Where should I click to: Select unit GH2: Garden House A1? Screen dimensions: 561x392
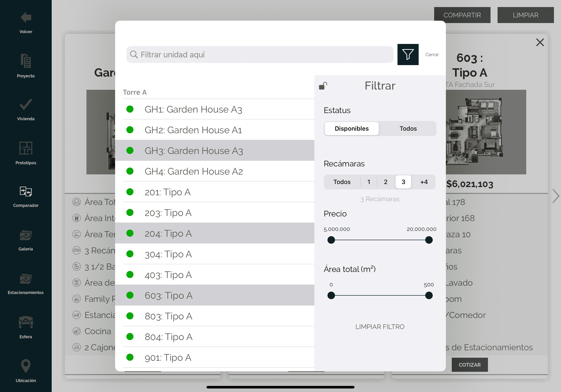pos(193,130)
